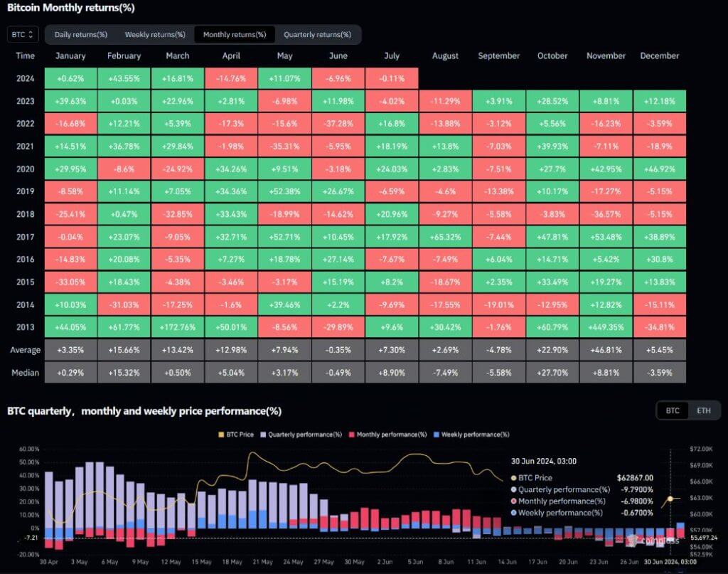Click the +30.8% December 2016 cell
The width and height of the screenshot is (728, 574).
(x=660, y=259)
